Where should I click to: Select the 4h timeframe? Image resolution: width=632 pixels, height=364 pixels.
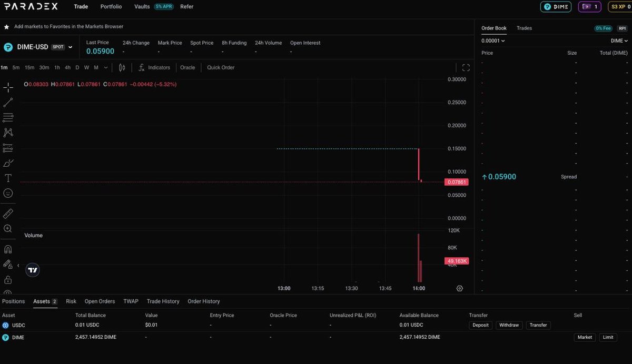67,67
